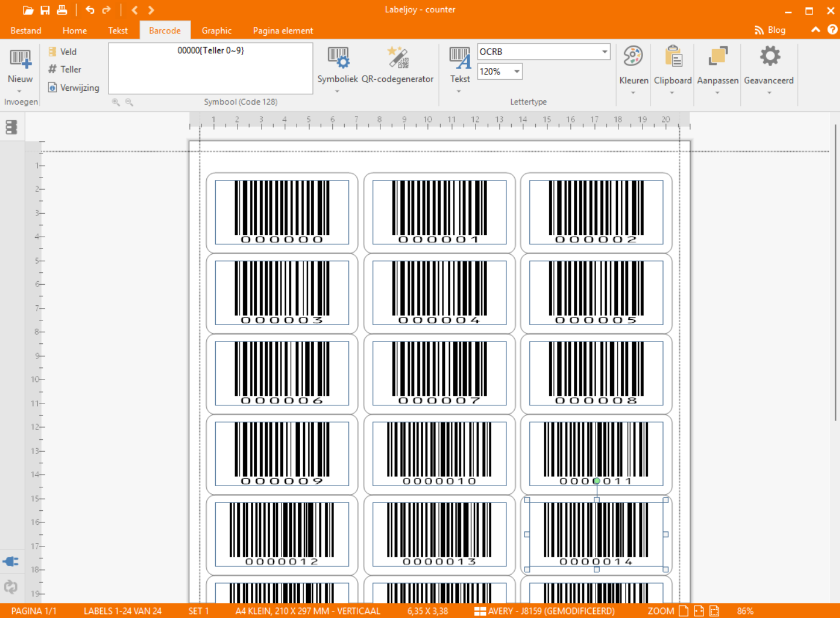Expand the Aanpassen dropdown

[717, 93]
